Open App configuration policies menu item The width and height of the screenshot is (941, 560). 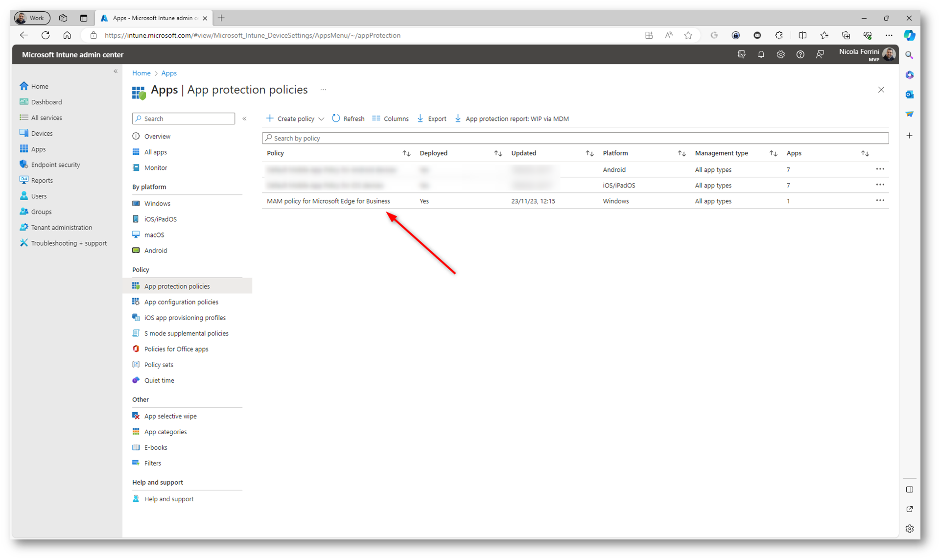tap(181, 302)
